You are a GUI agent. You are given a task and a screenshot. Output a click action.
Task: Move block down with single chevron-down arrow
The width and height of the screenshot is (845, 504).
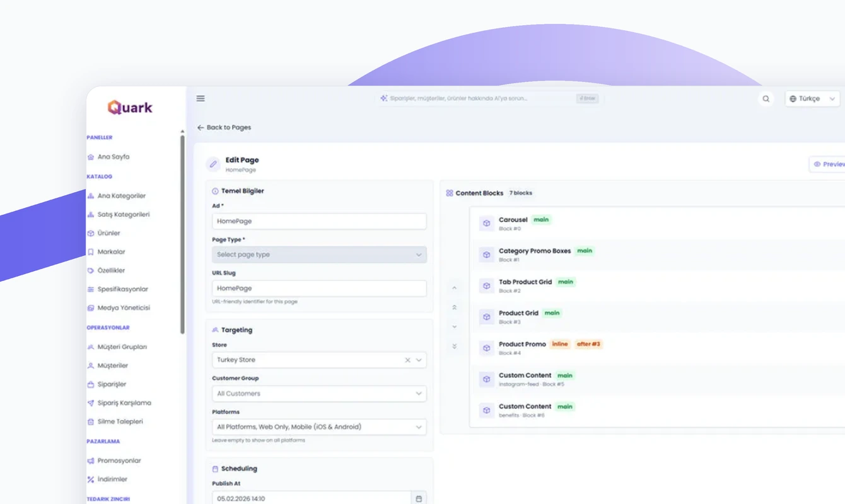(x=454, y=327)
